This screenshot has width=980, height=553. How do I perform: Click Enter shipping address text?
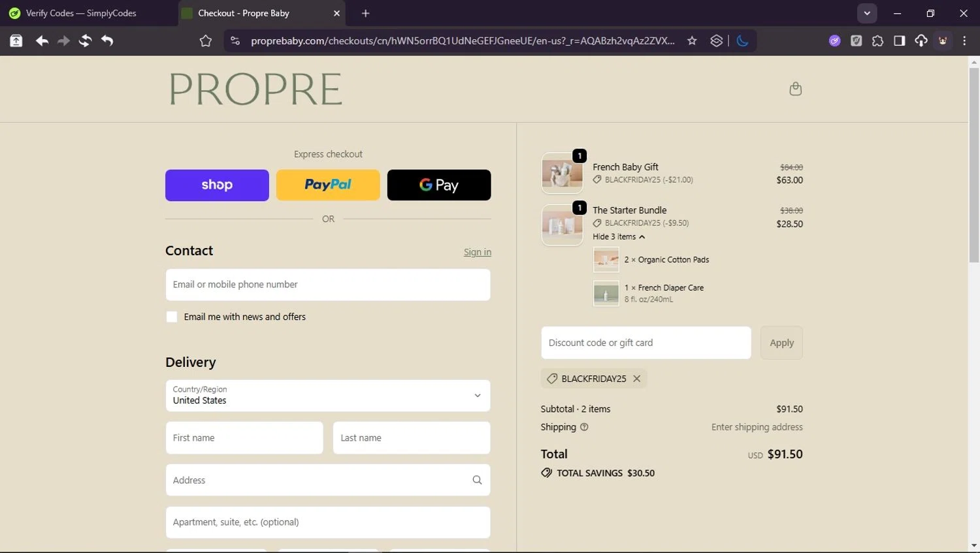(757, 427)
